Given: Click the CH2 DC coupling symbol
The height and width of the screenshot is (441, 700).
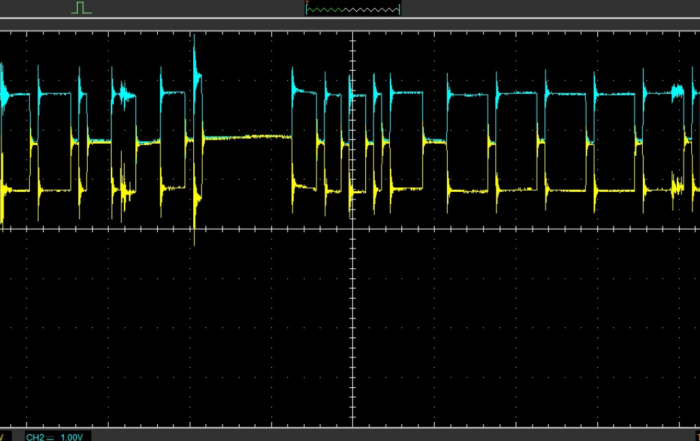Looking at the screenshot, I should coord(51,436).
